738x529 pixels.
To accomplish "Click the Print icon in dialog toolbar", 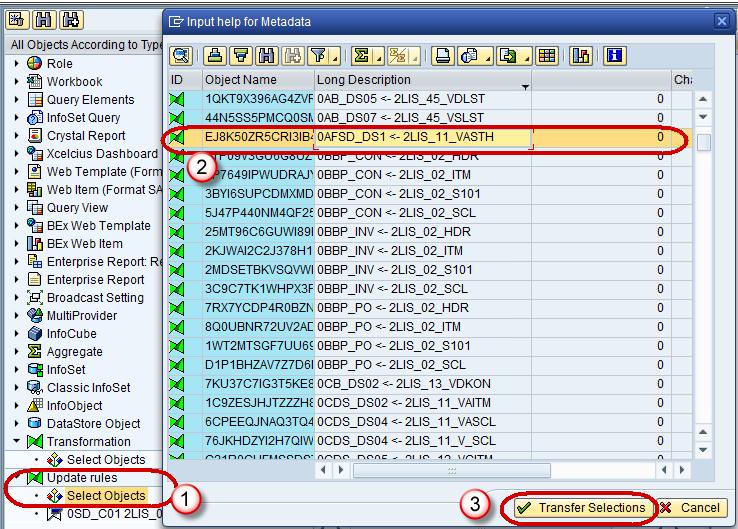I will point(443,55).
